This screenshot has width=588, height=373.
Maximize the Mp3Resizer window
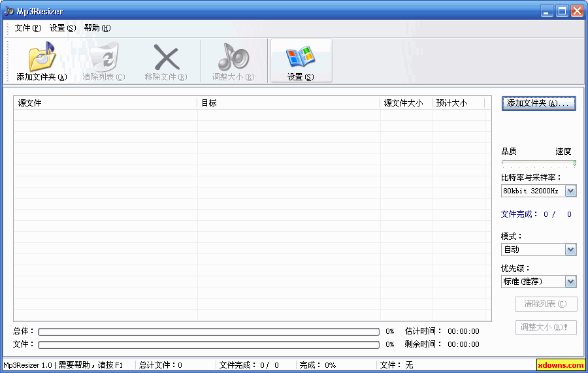coord(562,11)
